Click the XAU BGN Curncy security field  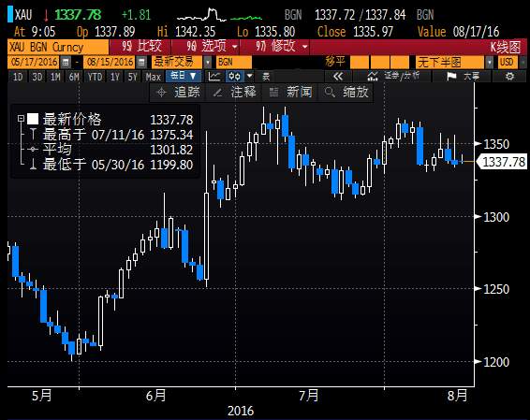[x=58, y=47]
